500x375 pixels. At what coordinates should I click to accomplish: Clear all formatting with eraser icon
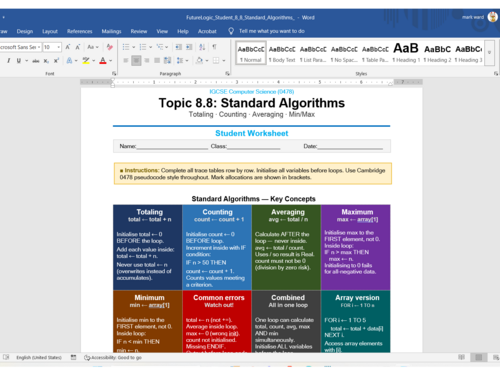click(109, 47)
